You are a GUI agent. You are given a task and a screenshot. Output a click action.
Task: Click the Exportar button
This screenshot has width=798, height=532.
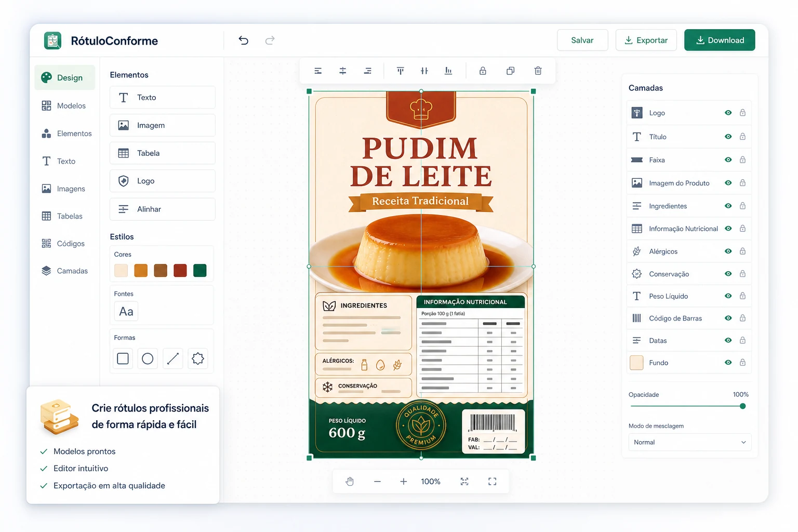[646, 40]
